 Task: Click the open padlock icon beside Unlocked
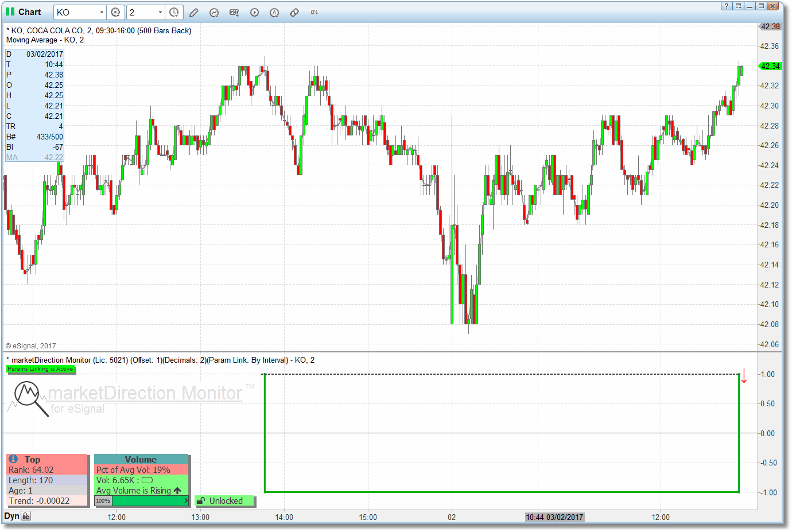coord(201,500)
